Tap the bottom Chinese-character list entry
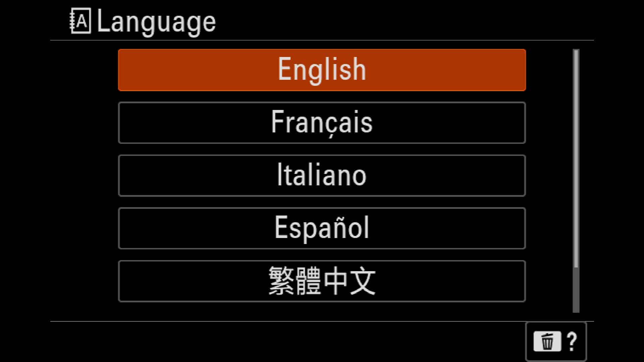The width and height of the screenshot is (644, 362). 322,281
